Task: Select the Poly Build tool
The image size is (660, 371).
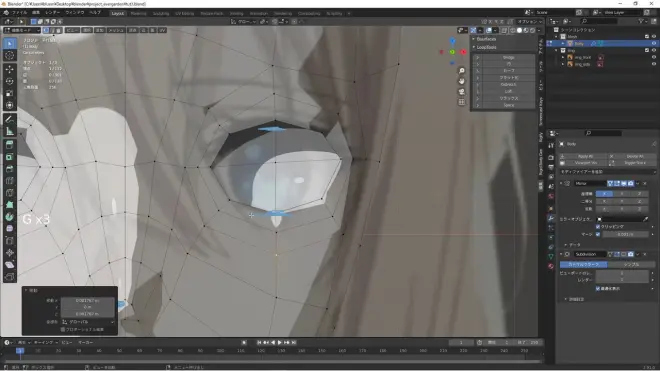Action: coord(10,204)
